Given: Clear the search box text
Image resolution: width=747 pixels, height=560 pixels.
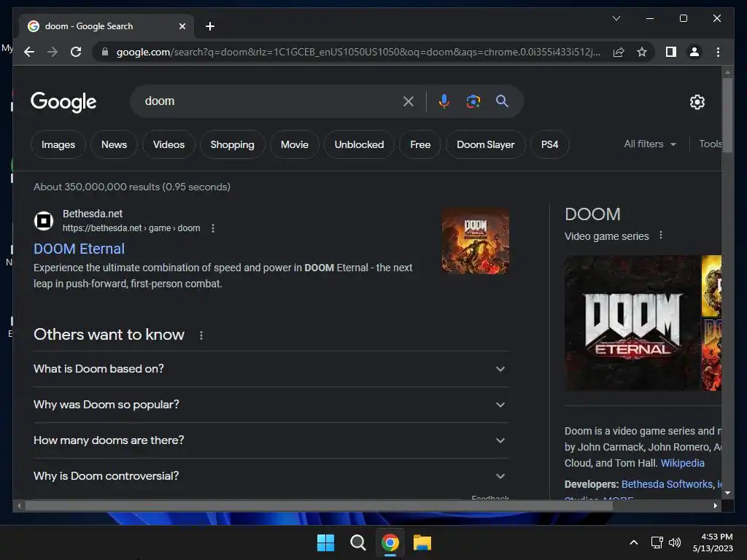Looking at the screenshot, I should point(409,101).
